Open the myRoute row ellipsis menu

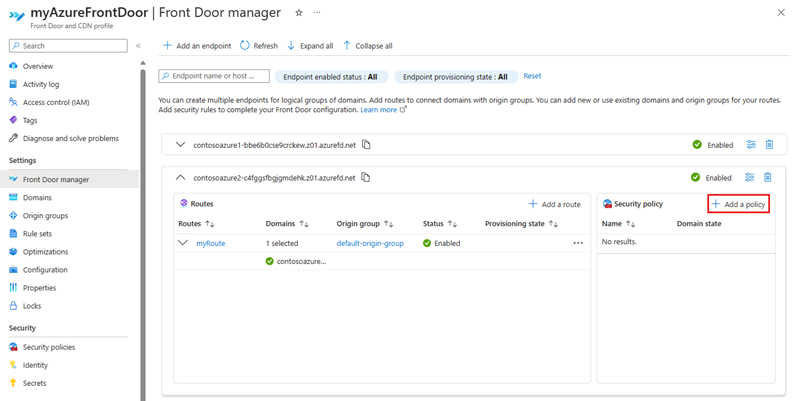(x=578, y=243)
